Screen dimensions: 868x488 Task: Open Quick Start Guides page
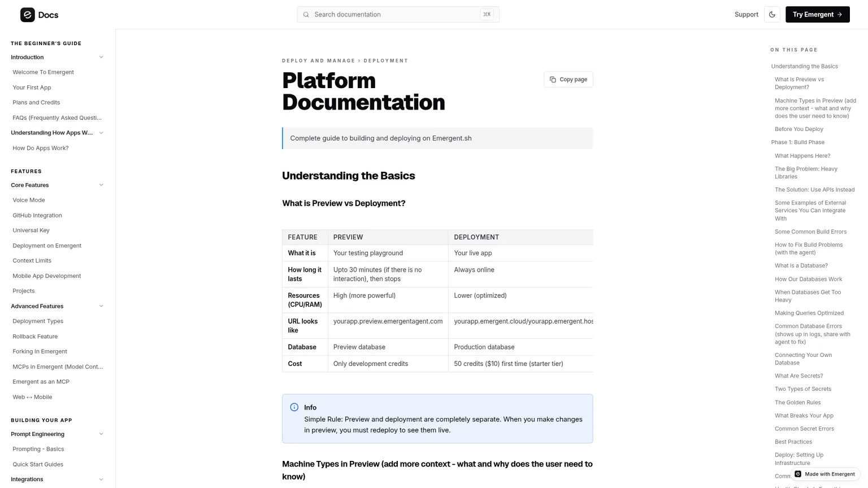point(38,464)
